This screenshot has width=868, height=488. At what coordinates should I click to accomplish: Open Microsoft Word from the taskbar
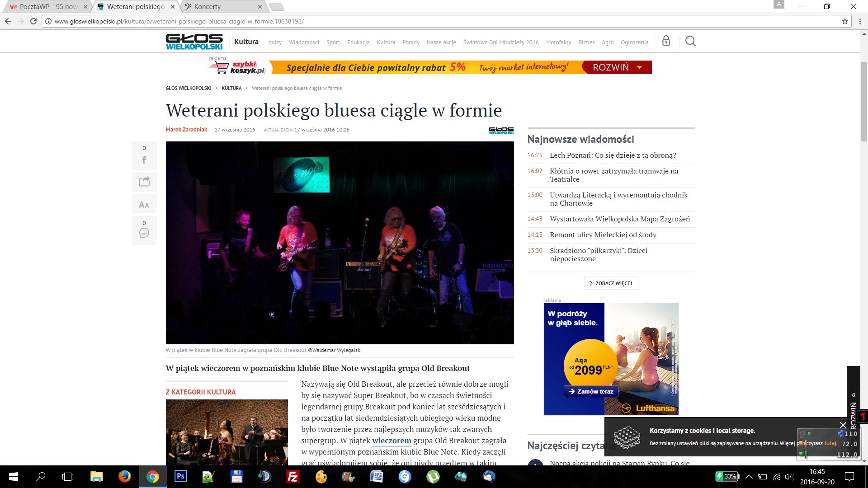pos(377,477)
